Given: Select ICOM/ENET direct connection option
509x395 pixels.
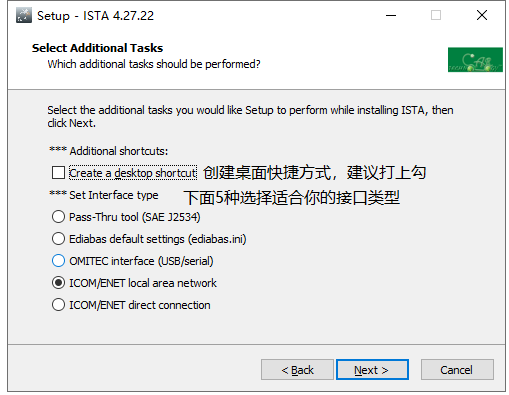Looking at the screenshot, I should (x=58, y=305).
